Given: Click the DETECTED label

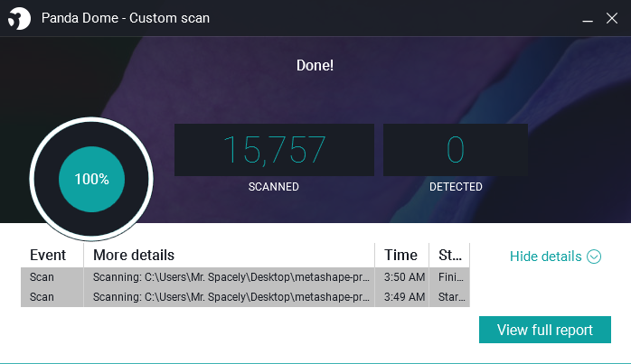Looking at the screenshot, I should point(456,187).
